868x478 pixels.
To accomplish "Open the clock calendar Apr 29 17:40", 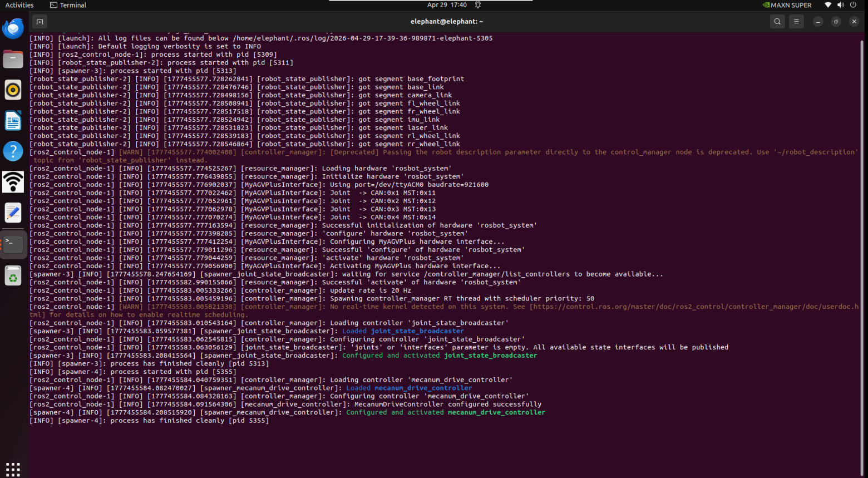I will pyautogui.click(x=447, y=5).
